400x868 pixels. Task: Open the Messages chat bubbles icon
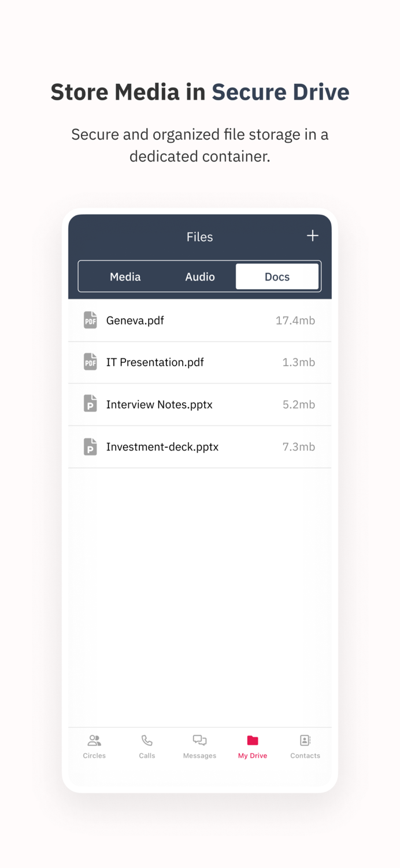199,741
